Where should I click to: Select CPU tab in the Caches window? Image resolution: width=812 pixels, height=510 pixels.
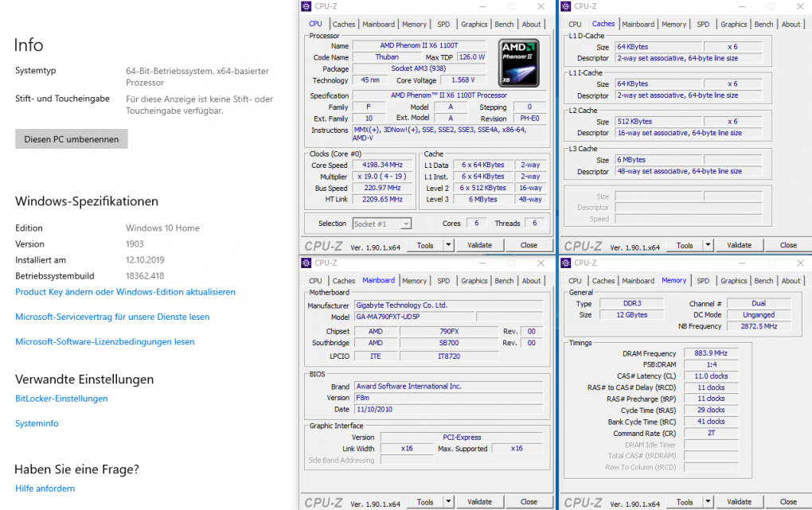click(x=575, y=25)
